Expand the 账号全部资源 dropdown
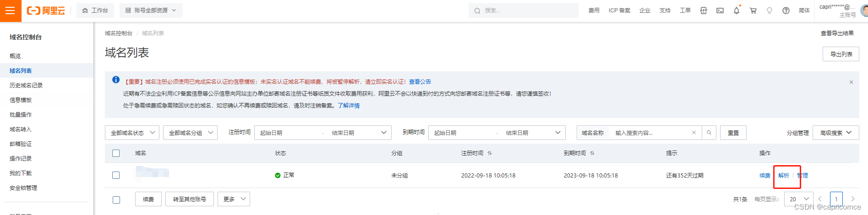Viewport: 868px width, 215px height. 151,11
